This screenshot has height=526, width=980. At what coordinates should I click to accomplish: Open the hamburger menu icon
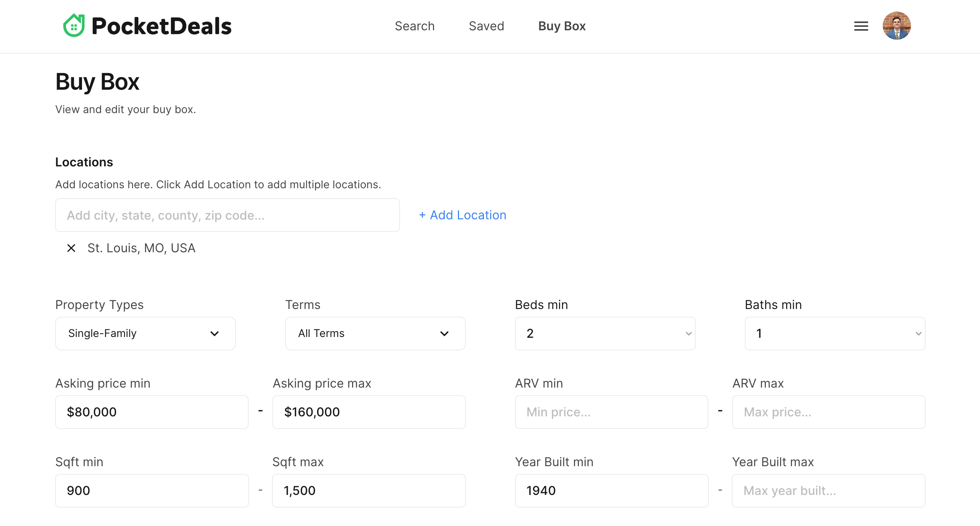(x=861, y=26)
